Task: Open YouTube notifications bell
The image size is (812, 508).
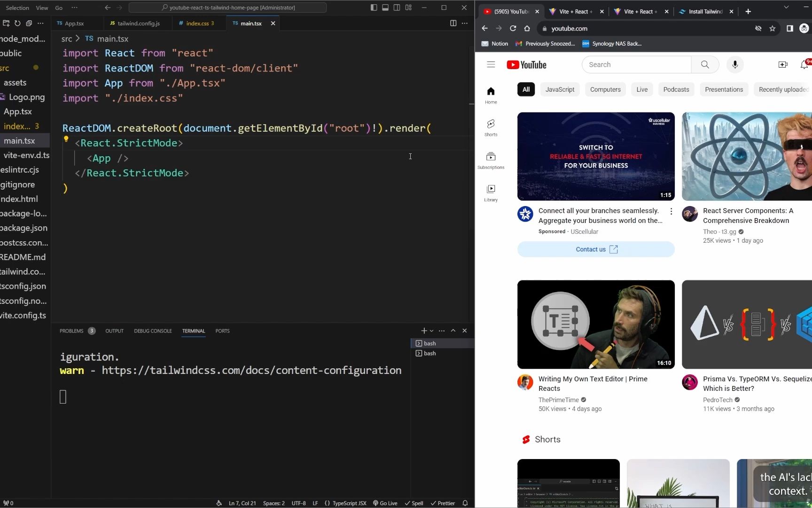Action: point(804,64)
